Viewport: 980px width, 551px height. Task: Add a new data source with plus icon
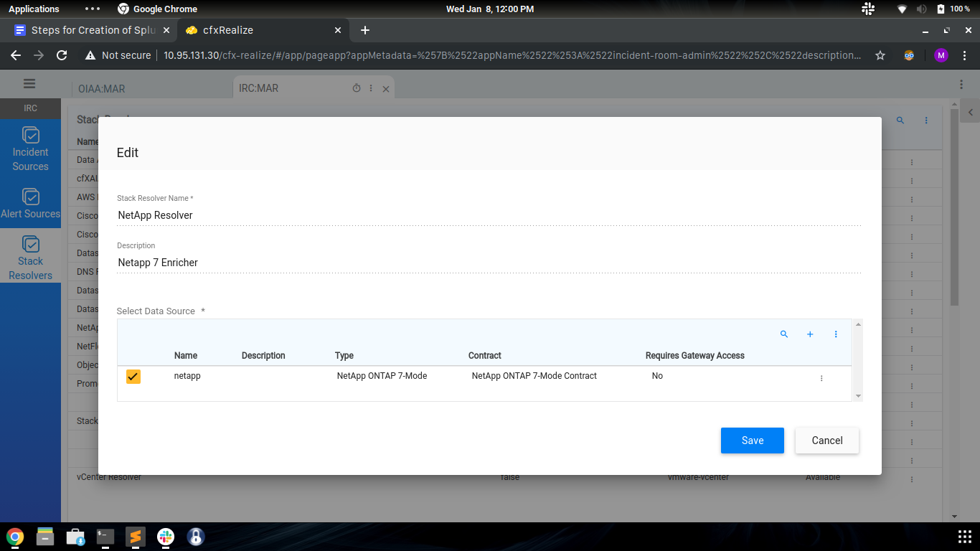(x=810, y=334)
